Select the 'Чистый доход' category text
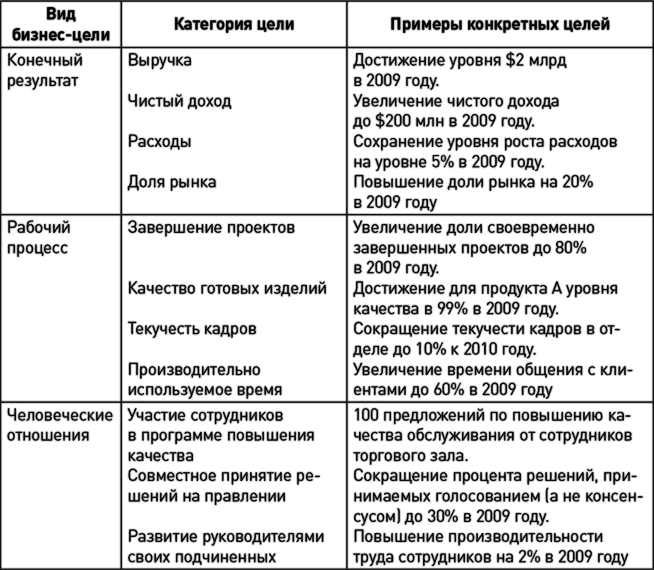This screenshot has height=570, width=654. (x=179, y=101)
